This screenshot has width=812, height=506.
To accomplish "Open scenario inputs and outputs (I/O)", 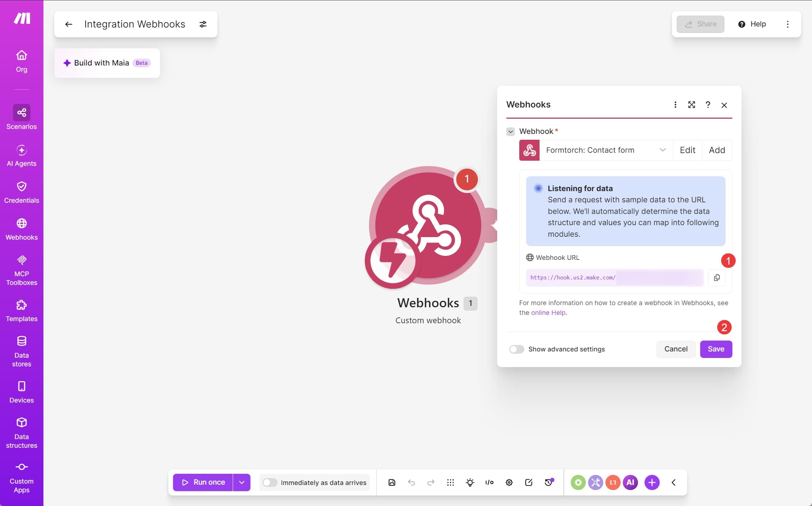I will click(490, 482).
